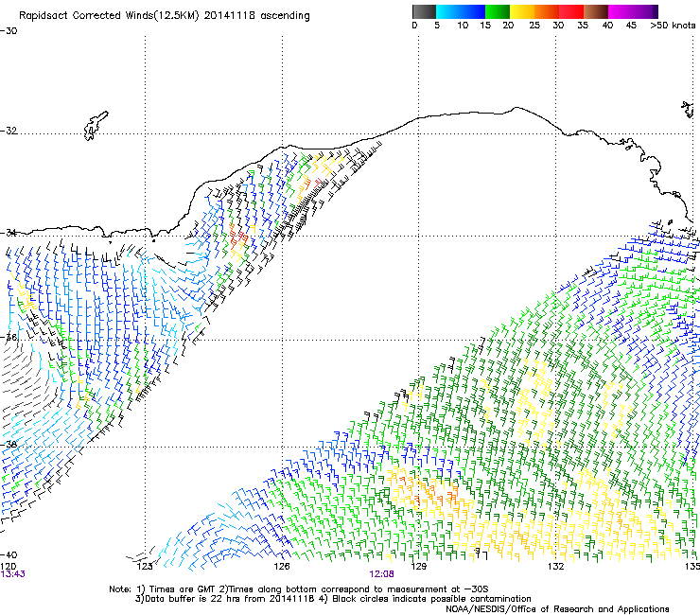Click the '>50 knots' legend label

point(673,26)
